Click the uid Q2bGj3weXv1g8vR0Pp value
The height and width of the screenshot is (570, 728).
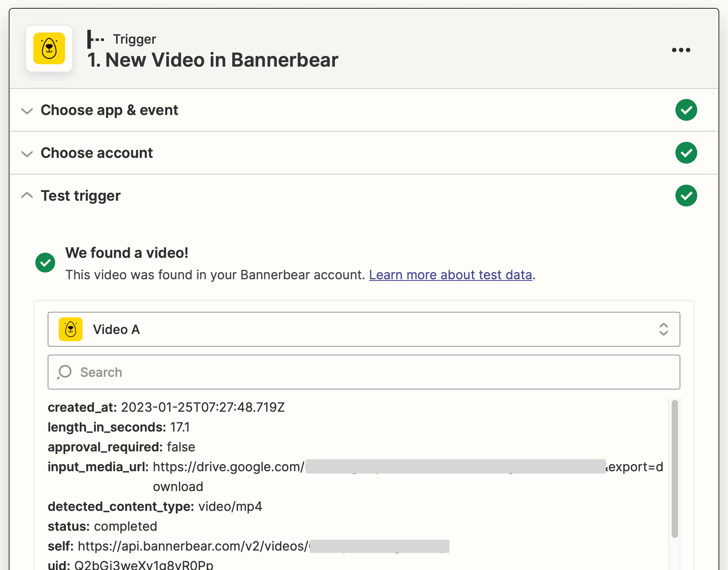click(x=144, y=565)
